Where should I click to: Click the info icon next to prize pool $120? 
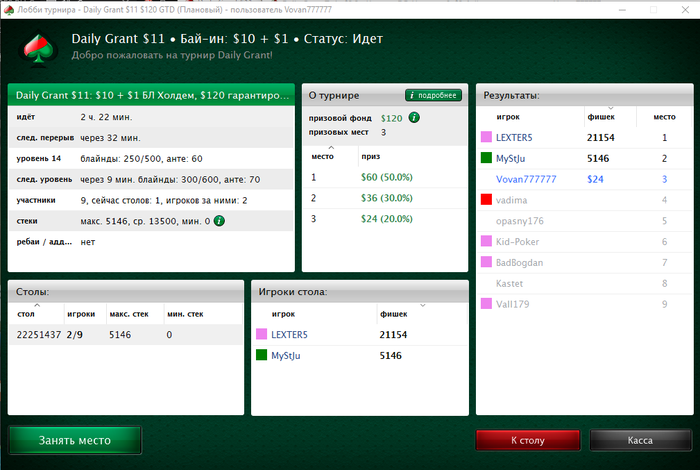coord(414,117)
